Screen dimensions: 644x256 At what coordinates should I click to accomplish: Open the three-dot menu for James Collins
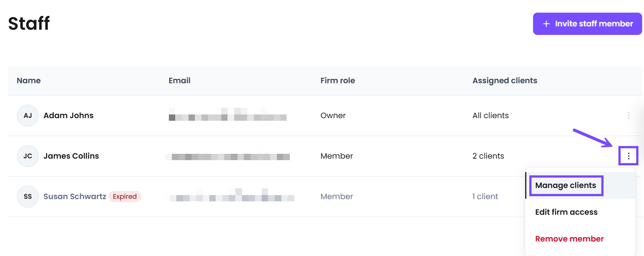(628, 156)
